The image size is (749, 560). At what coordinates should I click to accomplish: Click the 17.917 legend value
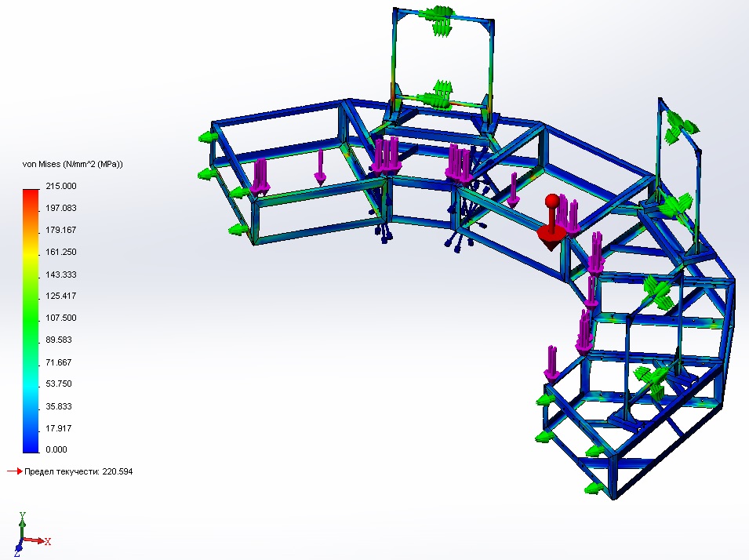pos(58,428)
